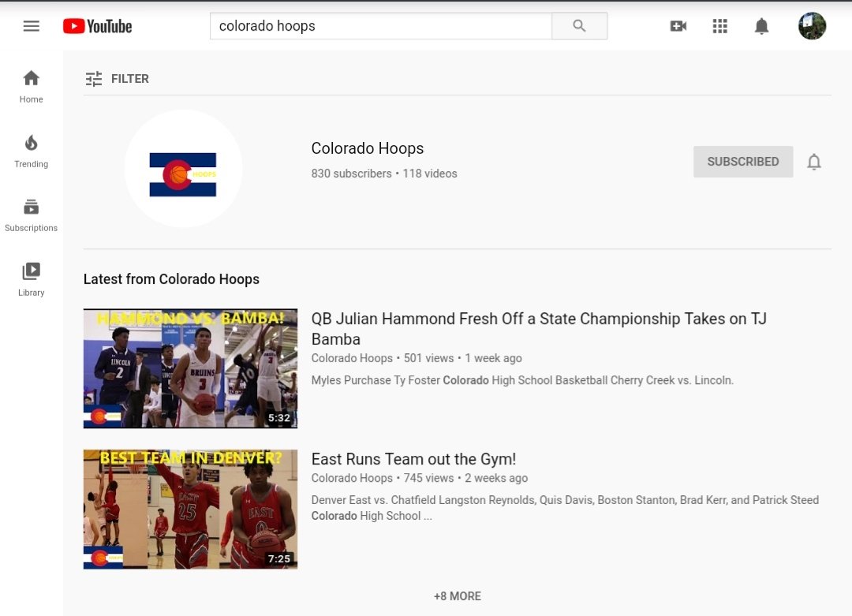Open Library in the sidebar
This screenshot has height=616, width=852.
(x=31, y=280)
